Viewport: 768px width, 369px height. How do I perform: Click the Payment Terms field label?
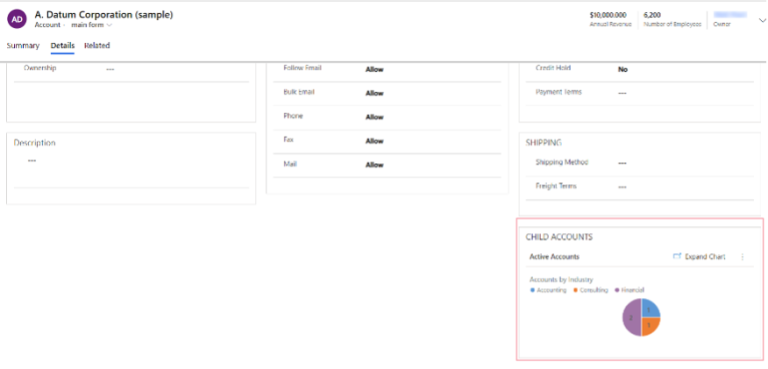558,92
